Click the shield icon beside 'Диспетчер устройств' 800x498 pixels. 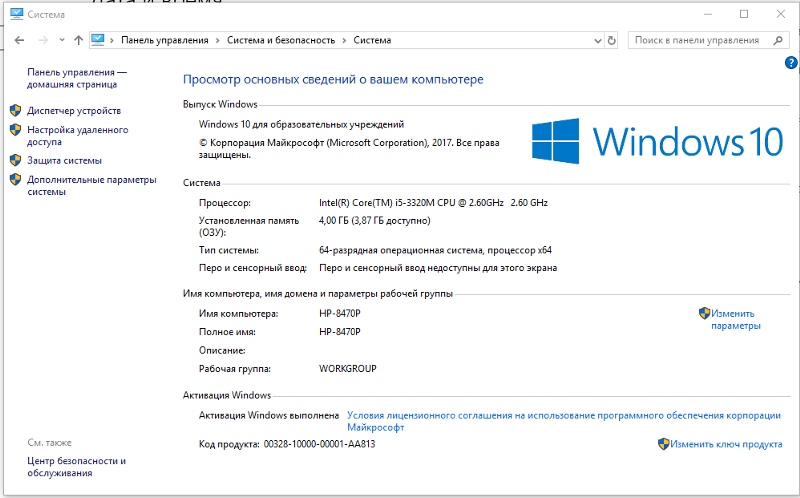pyautogui.click(x=15, y=110)
